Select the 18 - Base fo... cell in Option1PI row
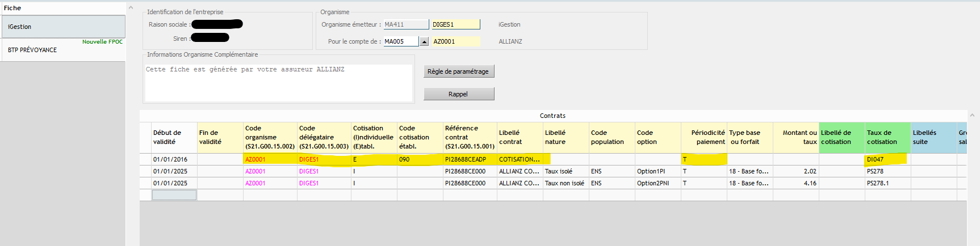The image size is (980, 246). [x=750, y=171]
